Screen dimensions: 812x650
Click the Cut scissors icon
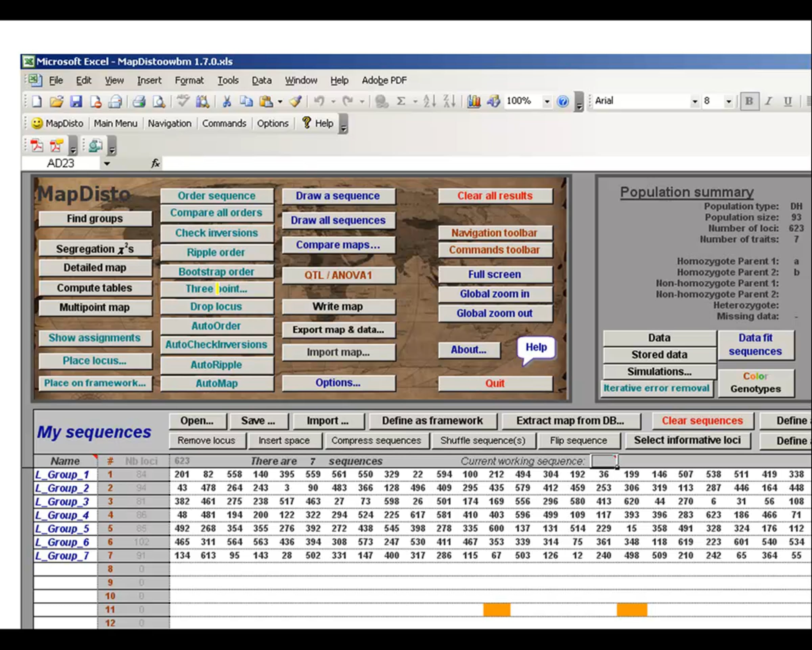tap(227, 101)
